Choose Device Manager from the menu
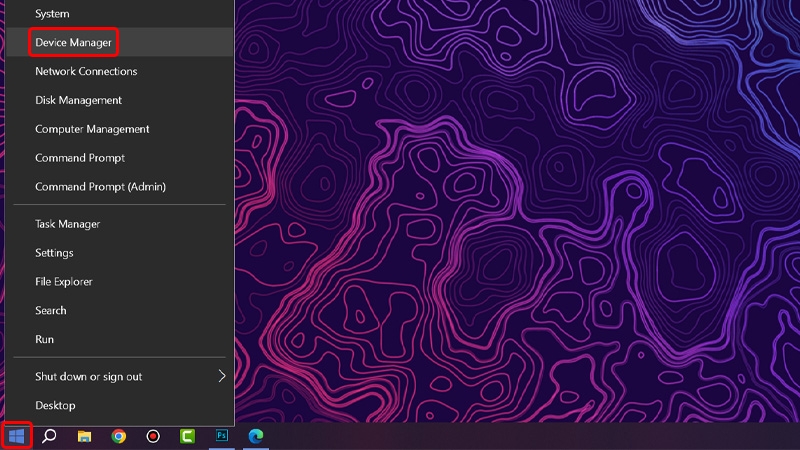Image resolution: width=800 pixels, height=450 pixels. pyautogui.click(x=120, y=42)
